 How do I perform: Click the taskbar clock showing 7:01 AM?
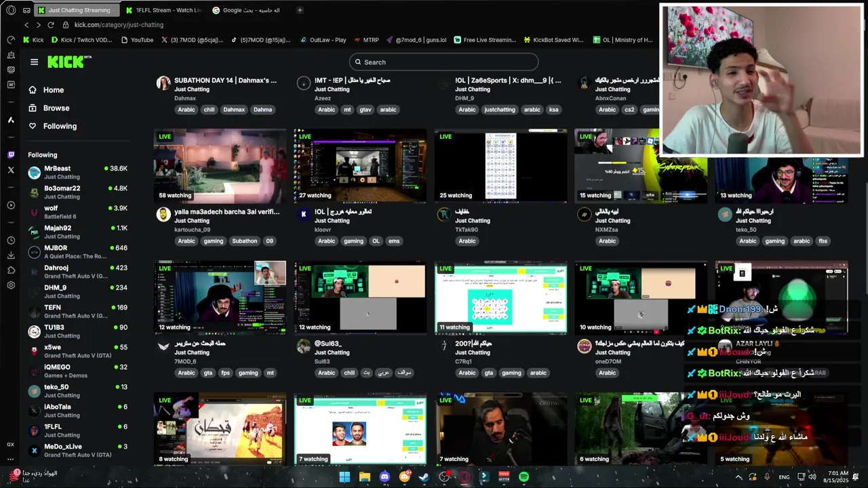coord(837,477)
